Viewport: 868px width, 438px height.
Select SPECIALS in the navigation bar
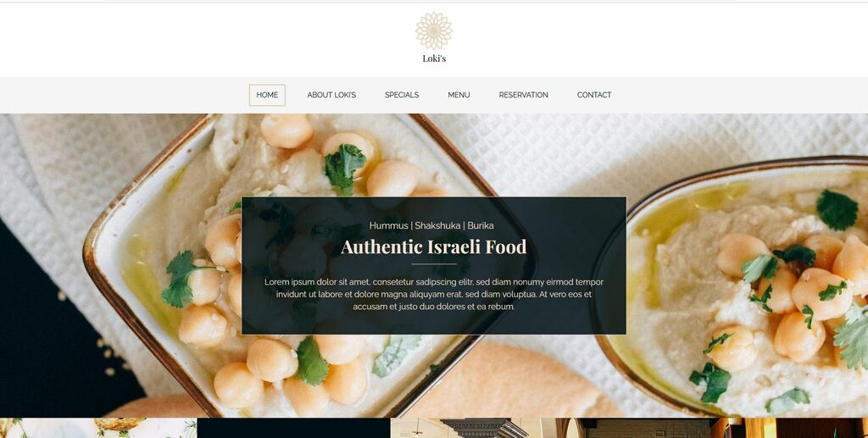click(x=402, y=95)
